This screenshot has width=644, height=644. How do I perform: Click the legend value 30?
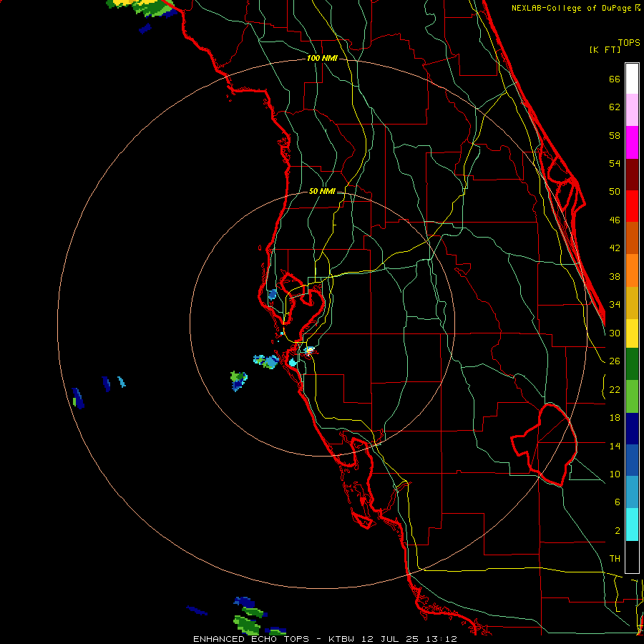[615, 333]
